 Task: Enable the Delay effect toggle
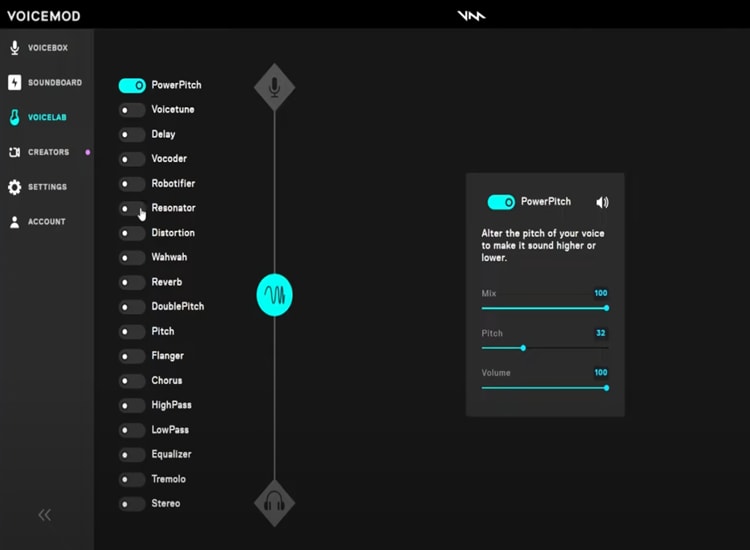132,135
